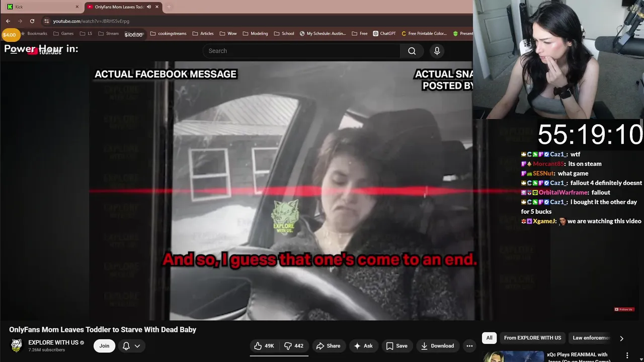Reload the YouTube page

tap(32, 21)
